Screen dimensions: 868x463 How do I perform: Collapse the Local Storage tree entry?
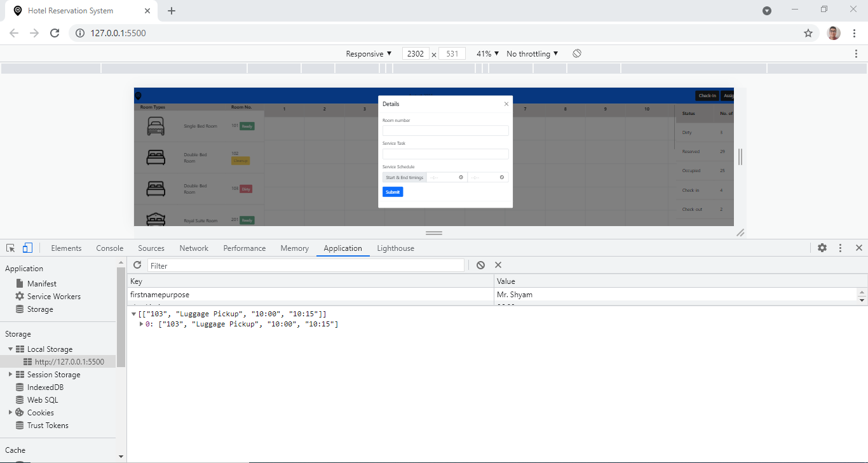coord(10,349)
